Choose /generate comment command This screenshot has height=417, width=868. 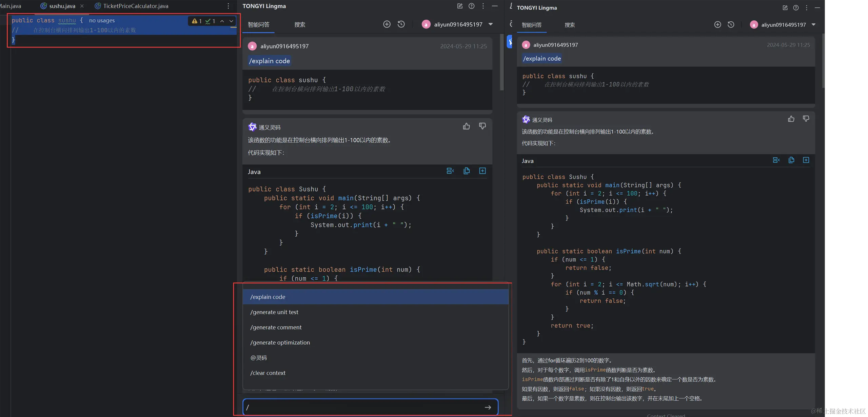[x=376, y=327]
